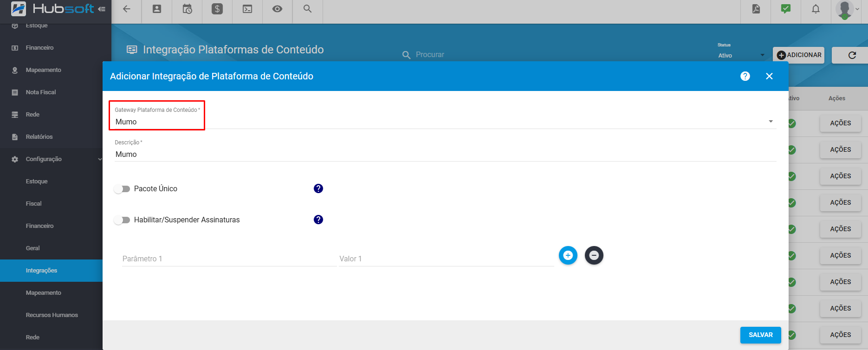
Task: Open help for Habilitar/Suspender Assinaturas
Action: tap(318, 220)
